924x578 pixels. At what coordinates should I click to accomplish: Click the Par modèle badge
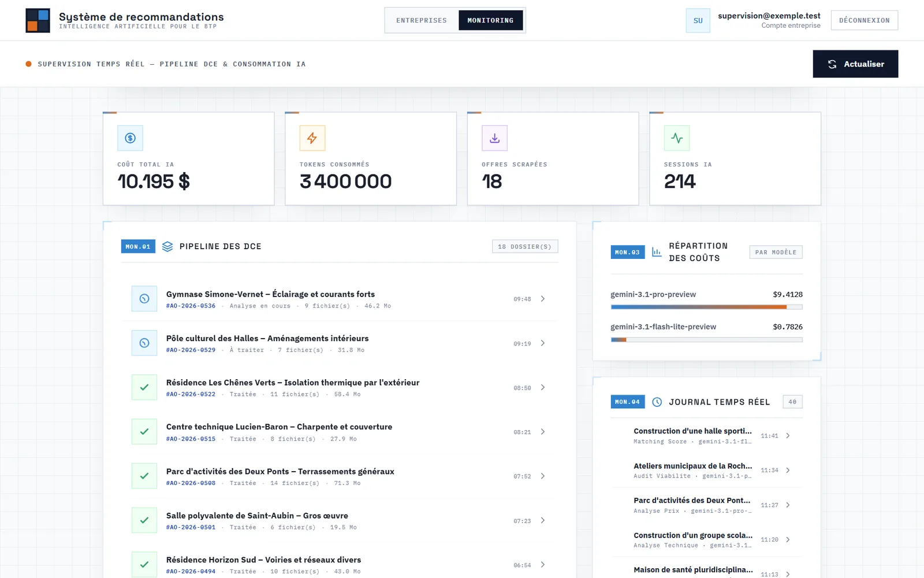776,252
